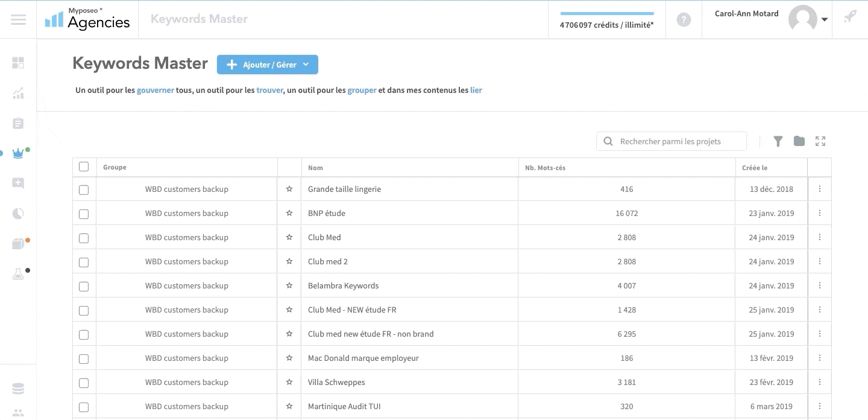Open the cube box icon in sidebar

(x=18, y=244)
